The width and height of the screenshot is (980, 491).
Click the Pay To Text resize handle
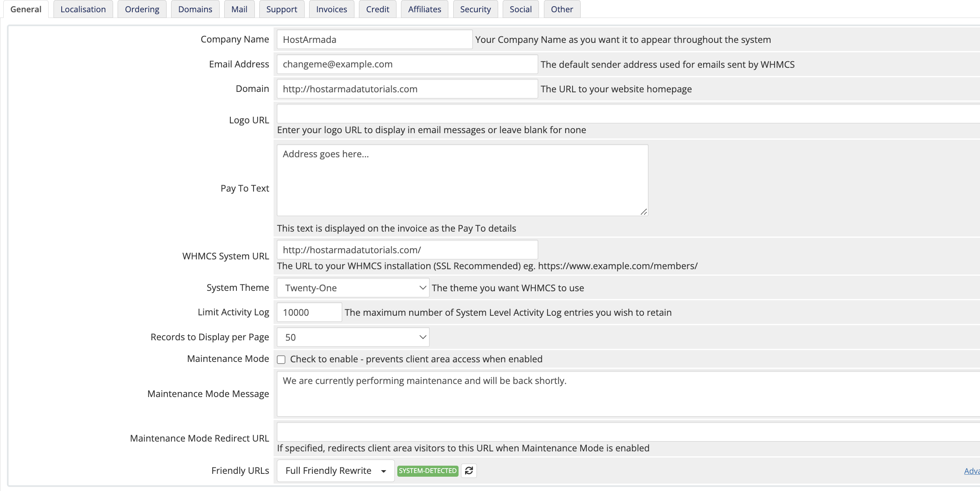644,212
